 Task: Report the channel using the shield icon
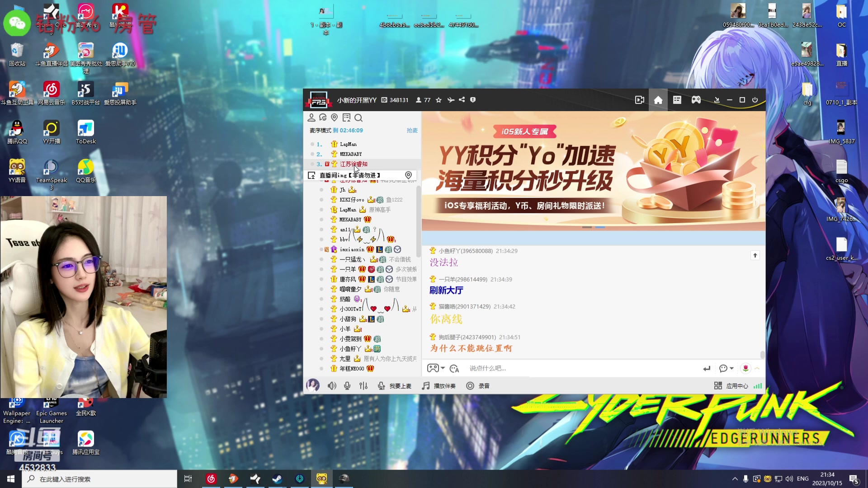(x=473, y=100)
